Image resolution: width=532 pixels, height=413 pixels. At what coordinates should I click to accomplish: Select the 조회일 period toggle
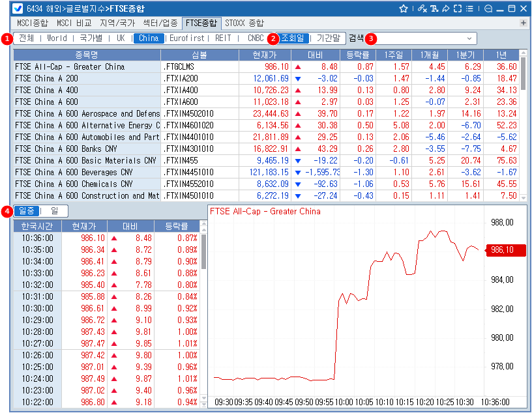[292, 38]
